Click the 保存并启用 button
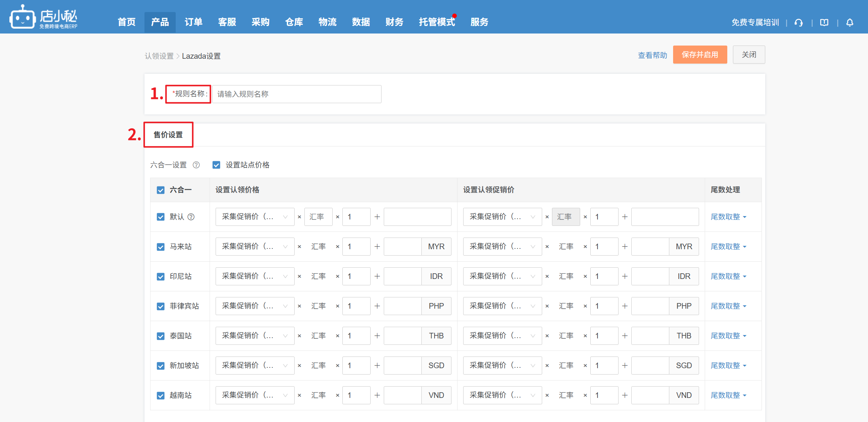Screen dimensions: 868x422 [699, 55]
